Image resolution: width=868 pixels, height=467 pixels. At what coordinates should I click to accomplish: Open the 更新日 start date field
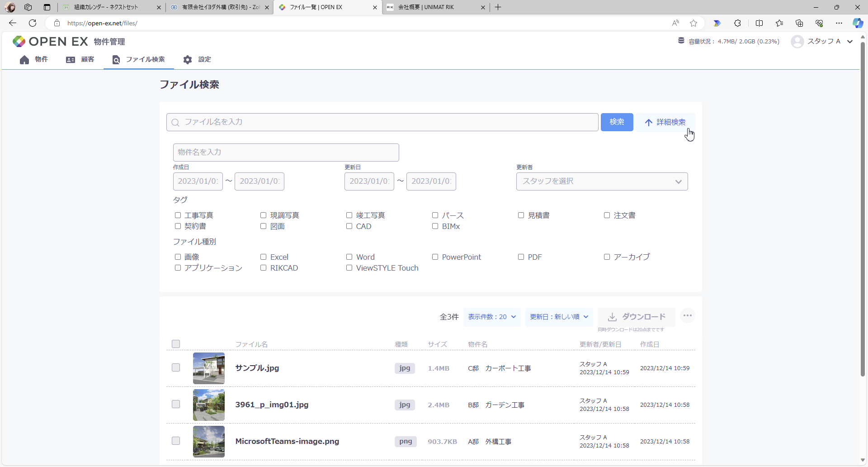click(x=369, y=181)
